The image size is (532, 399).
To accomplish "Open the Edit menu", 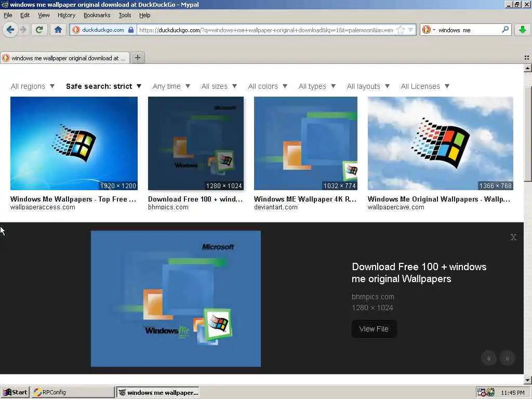I will pos(25,15).
